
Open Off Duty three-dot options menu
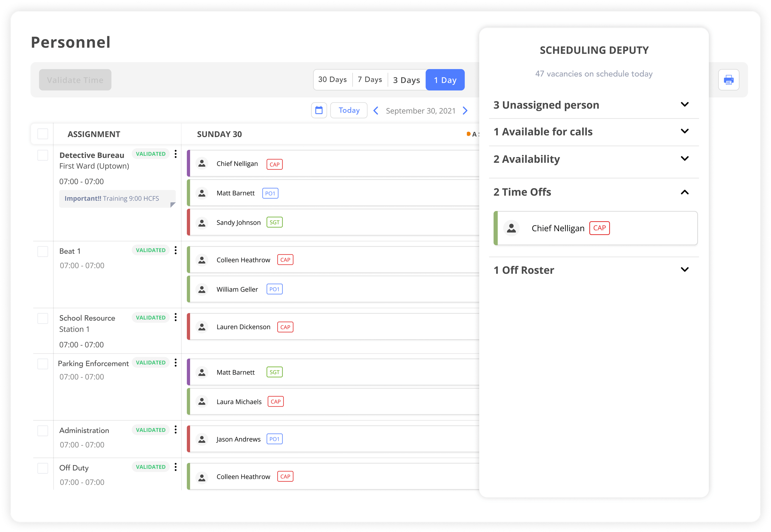pyautogui.click(x=176, y=467)
